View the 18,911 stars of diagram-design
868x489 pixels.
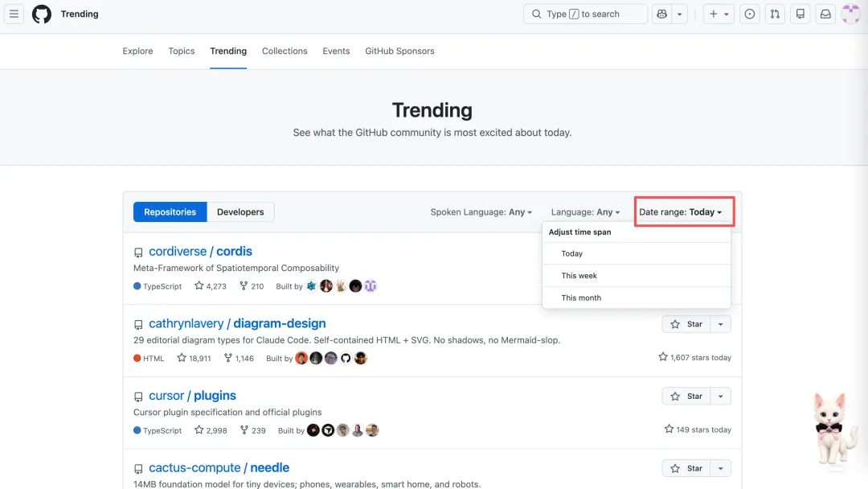(x=194, y=358)
